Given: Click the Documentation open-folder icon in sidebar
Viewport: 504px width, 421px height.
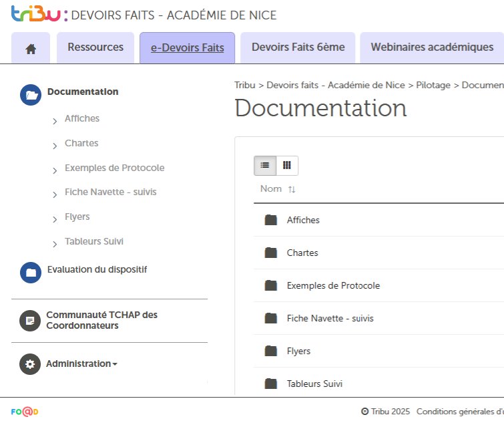Looking at the screenshot, I should 31,95.
